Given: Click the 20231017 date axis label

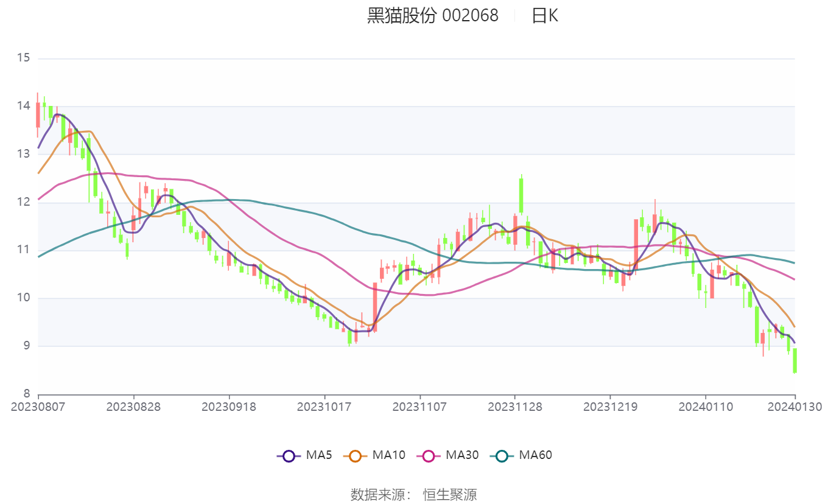Looking at the screenshot, I should tap(325, 407).
